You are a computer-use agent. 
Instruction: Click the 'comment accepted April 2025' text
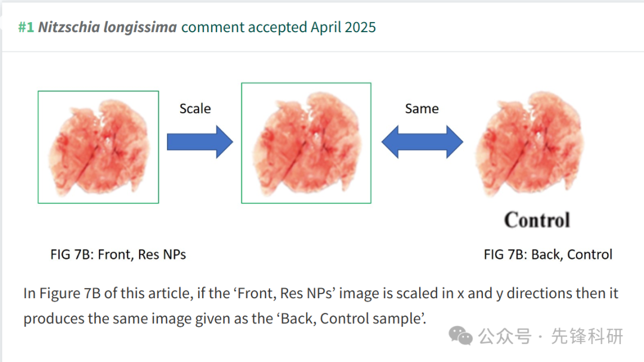pyautogui.click(x=278, y=27)
